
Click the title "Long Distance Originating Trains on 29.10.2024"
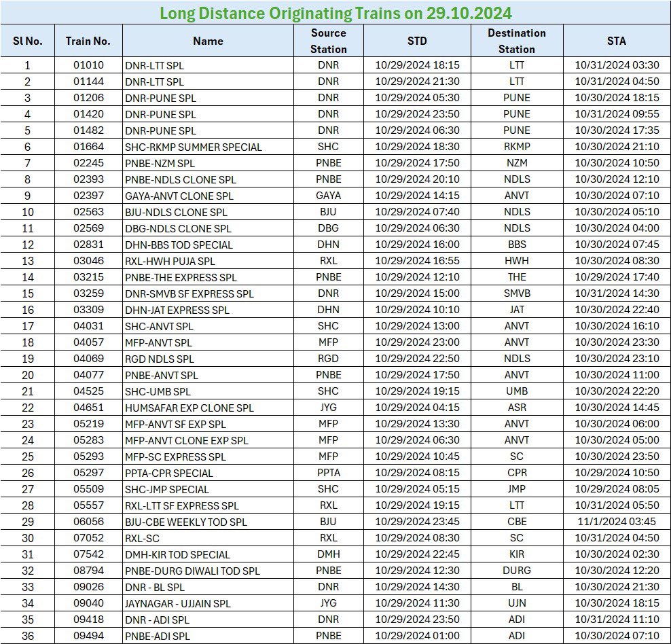335,14
